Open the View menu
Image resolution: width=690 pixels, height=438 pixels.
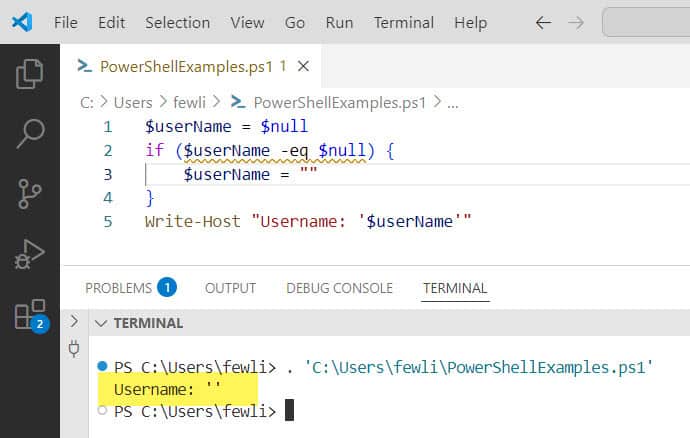[x=247, y=22]
